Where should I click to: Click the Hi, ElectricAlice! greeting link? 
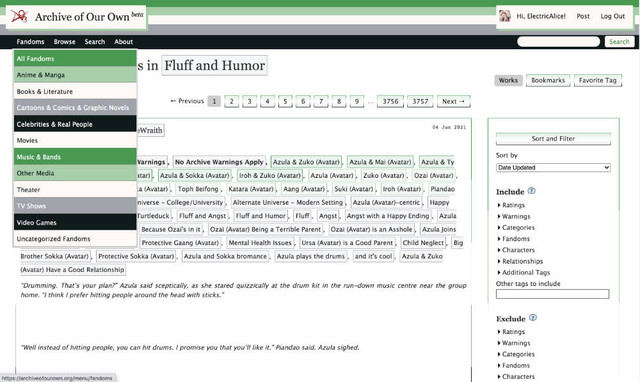541,16
